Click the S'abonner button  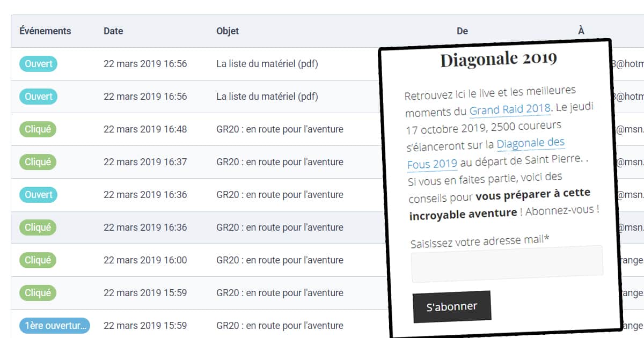(452, 307)
